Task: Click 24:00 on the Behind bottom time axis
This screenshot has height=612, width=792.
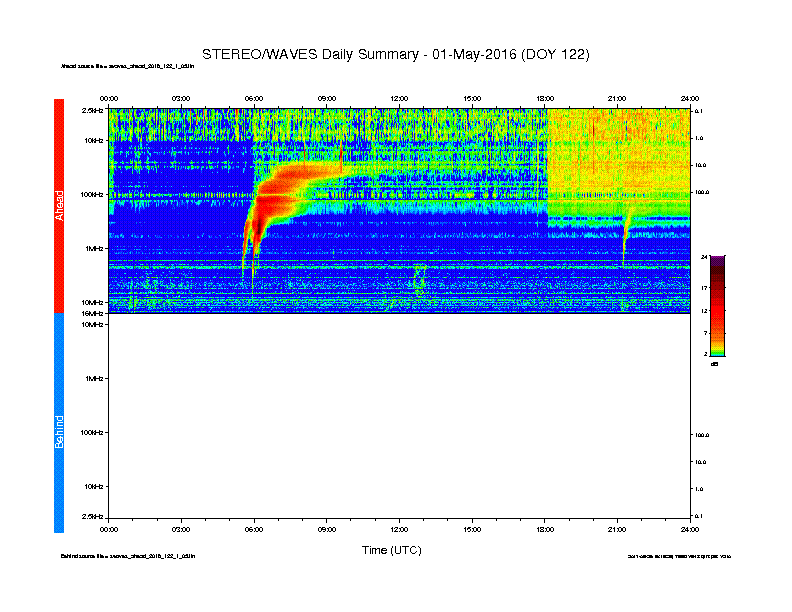Action: 689,530
